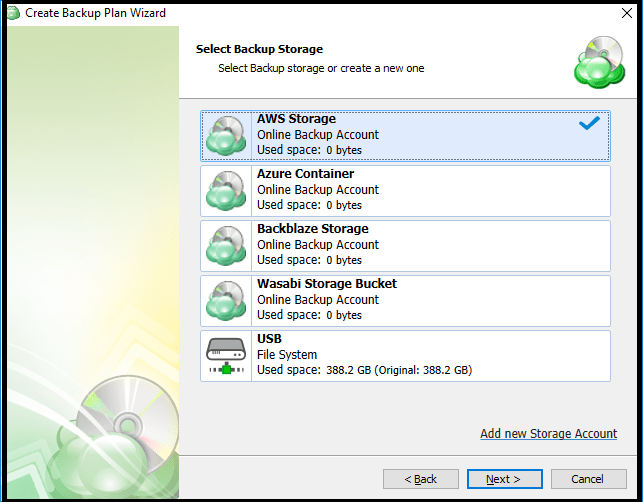The image size is (643, 502).
Task: Click the 'Create Backup Plan Wizard' title text
Action: pos(95,13)
